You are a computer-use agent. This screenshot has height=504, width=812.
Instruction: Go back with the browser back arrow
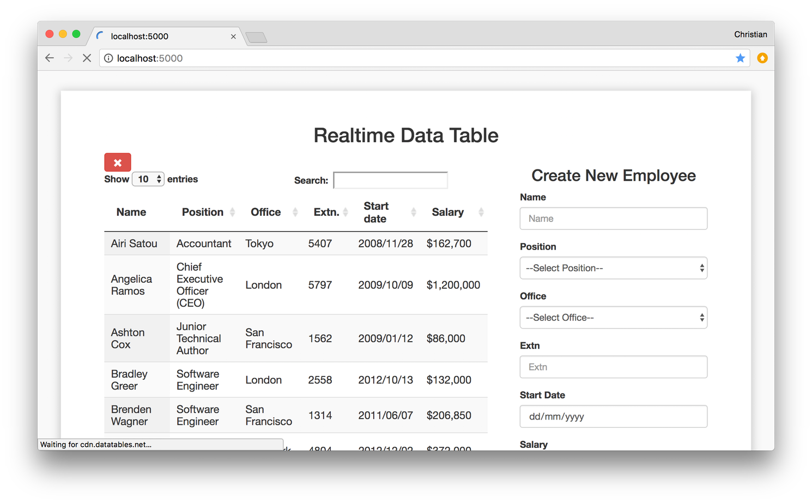coord(50,58)
